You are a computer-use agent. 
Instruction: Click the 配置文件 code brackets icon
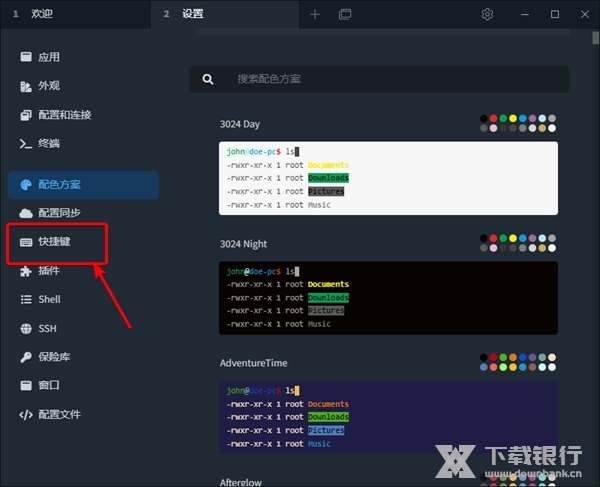pyautogui.click(x=26, y=415)
